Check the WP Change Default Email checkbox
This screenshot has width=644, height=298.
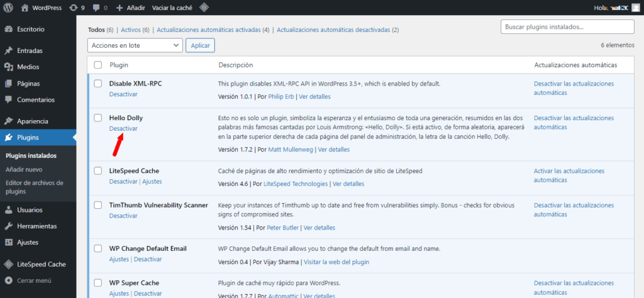[97, 248]
